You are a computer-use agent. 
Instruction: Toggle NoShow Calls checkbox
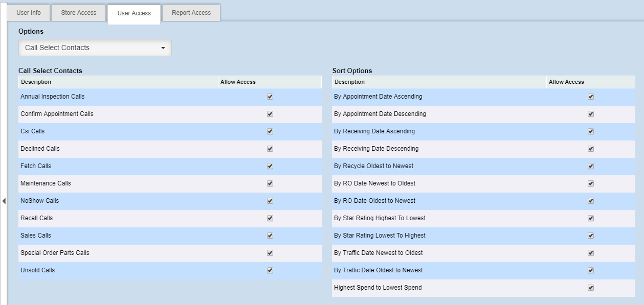coord(270,201)
